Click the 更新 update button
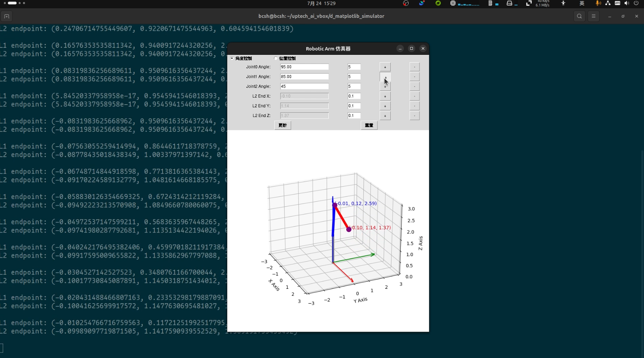The width and height of the screenshot is (644, 358). (x=283, y=125)
